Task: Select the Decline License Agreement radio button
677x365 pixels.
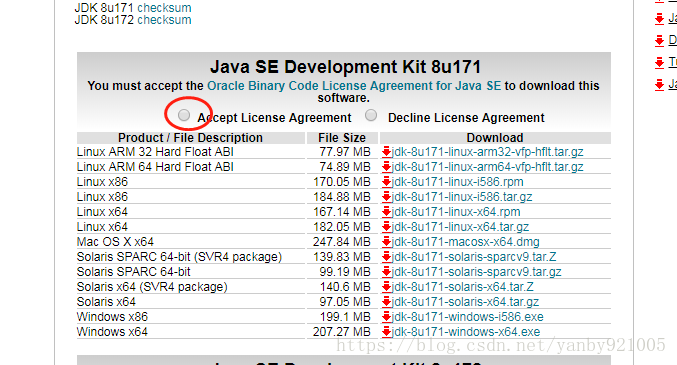Action: [x=371, y=115]
